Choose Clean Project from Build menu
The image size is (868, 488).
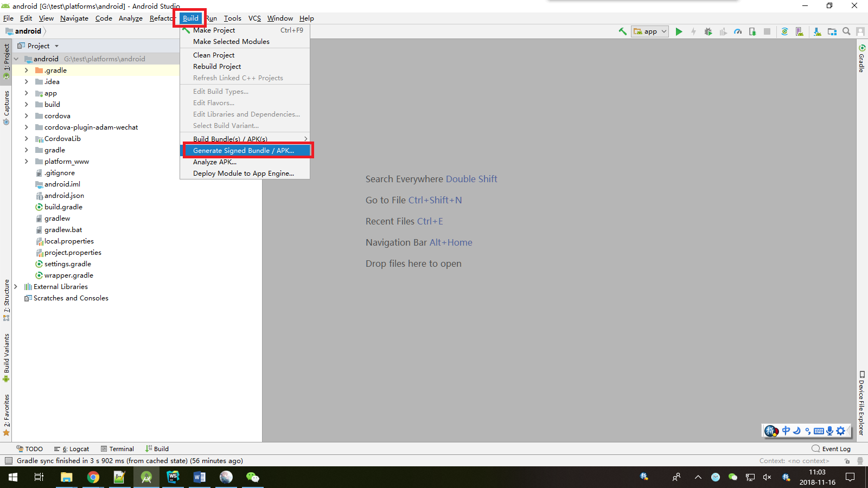245,55
